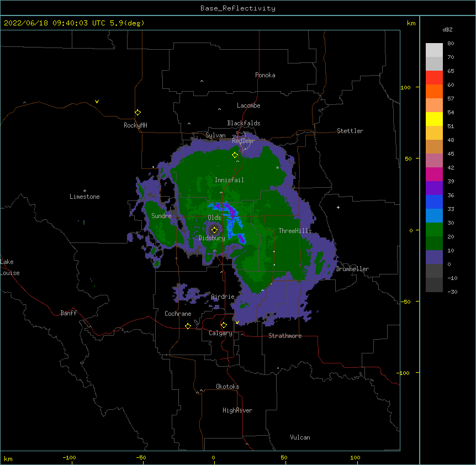Screen dimensions: 476x465
Task: Select the Olds town label
Action: pyautogui.click(x=214, y=218)
